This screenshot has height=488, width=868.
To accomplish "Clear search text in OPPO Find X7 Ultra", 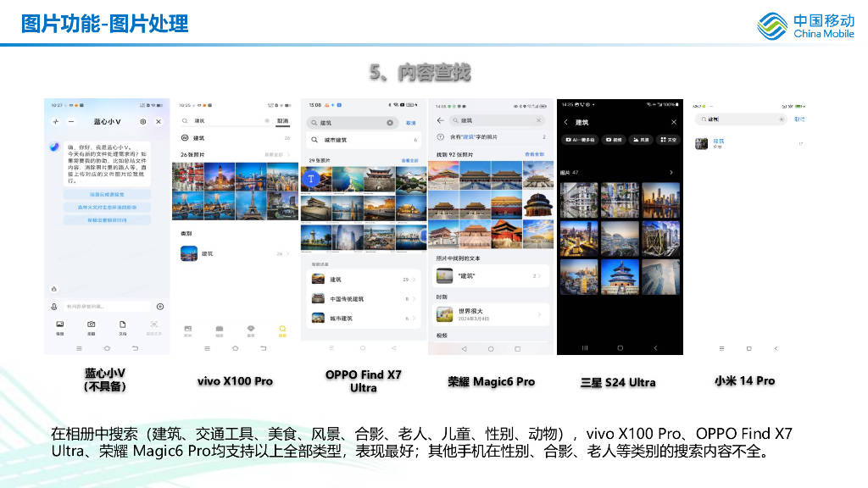I will pyautogui.click(x=390, y=123).
